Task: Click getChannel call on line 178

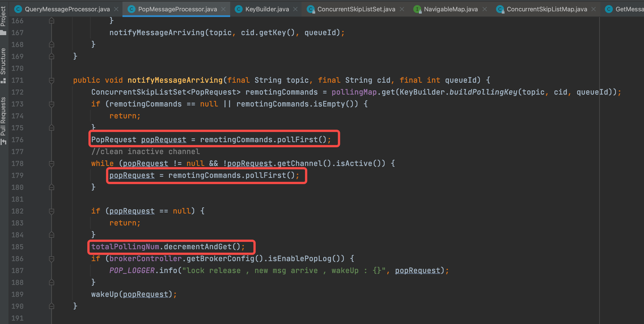Action: point(300,164)
